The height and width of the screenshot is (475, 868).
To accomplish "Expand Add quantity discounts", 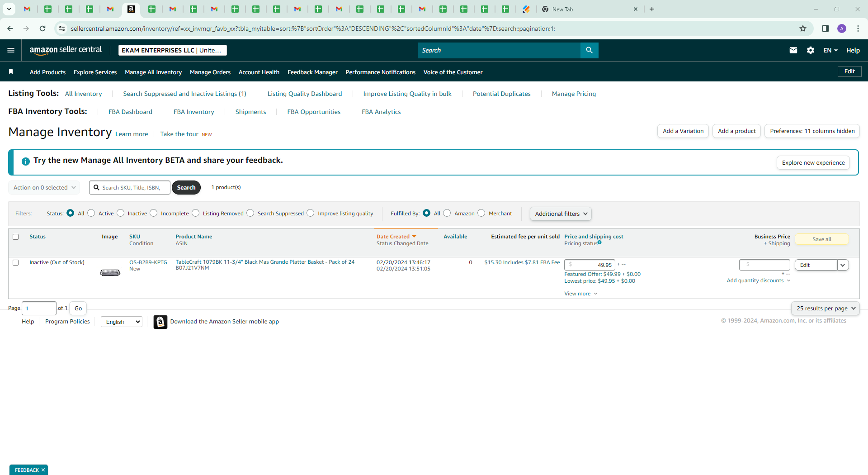I will 758,280.
